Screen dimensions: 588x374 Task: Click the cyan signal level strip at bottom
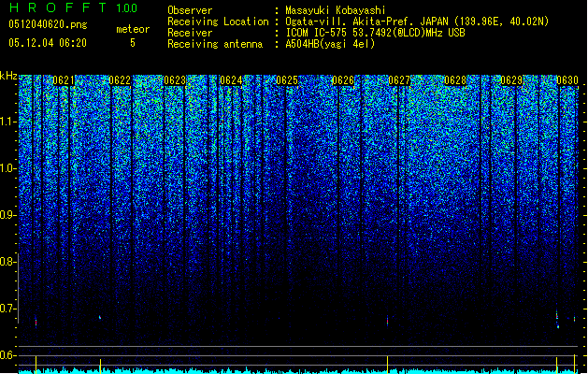[x=298, y=371]
